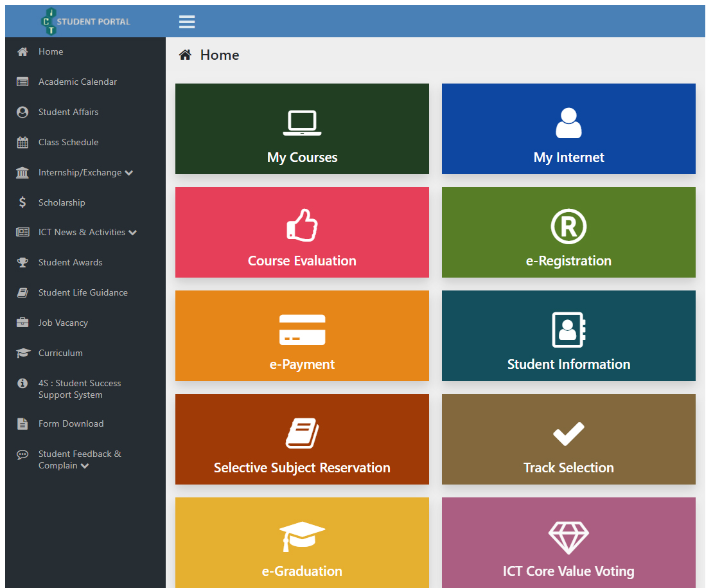Open the Student Information tile label
This screenshot has height=588, width=713.
[x=568, y=364]
